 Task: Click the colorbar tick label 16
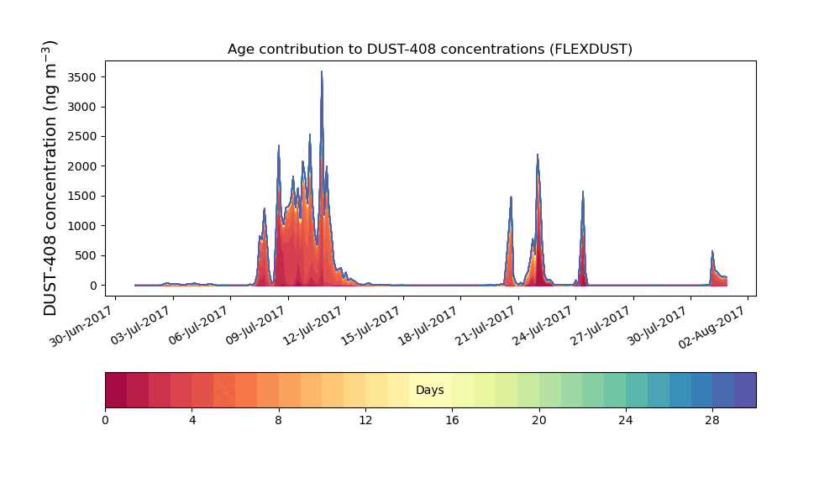pos(452,421)
